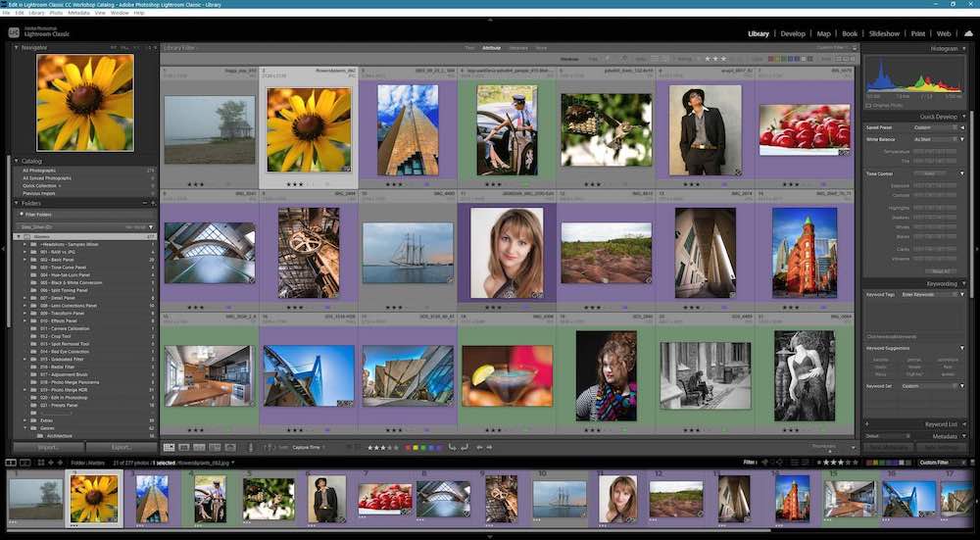Select the Painter spray can tool
Image resolution: width=980 pixels, height=540 pixels.
point(251,448)
